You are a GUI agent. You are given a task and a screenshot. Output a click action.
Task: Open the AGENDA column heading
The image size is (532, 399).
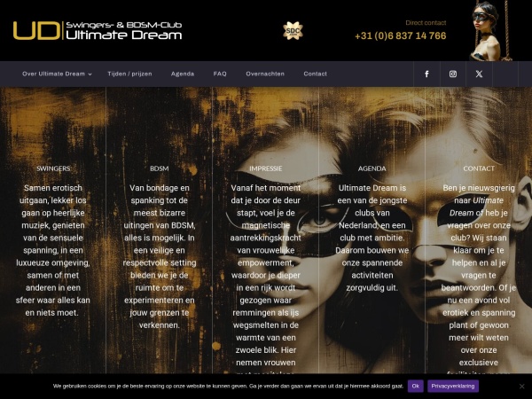[372, 168]
